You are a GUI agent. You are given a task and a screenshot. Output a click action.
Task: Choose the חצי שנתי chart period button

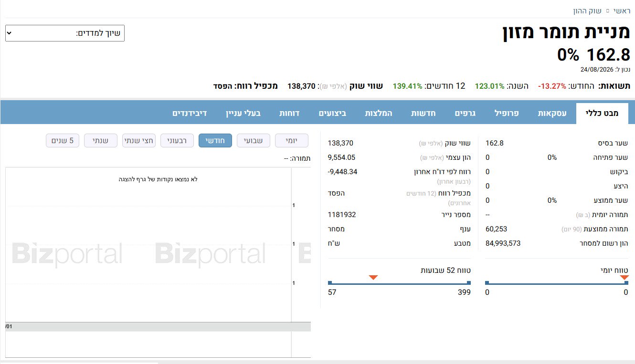tap(139, 141)
